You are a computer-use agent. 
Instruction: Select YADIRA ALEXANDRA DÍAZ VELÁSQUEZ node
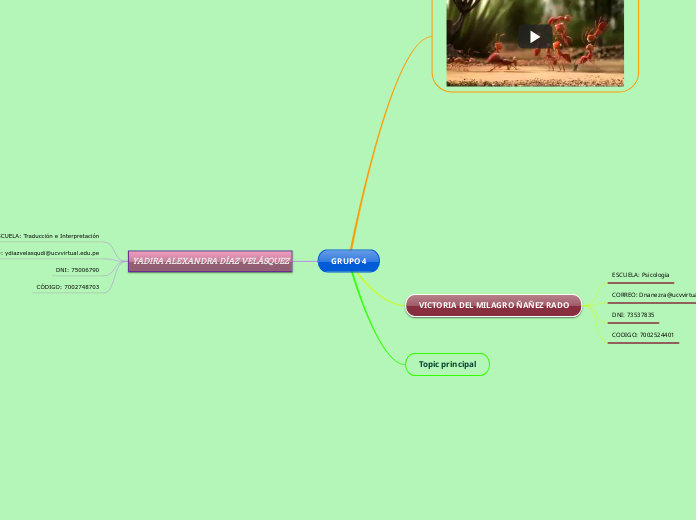click(x=210, y=261)
